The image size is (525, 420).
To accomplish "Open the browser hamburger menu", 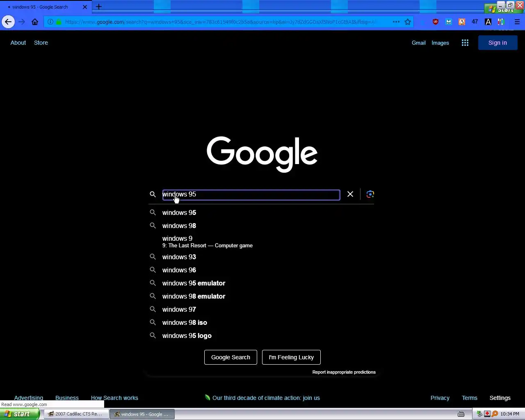I will pyautogui.click(x=517, y=22).
